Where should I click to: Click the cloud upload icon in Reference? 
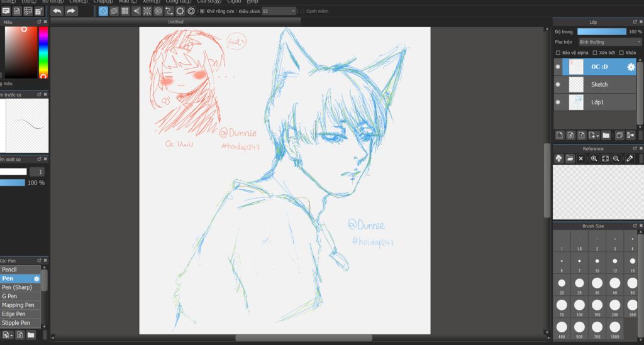[558, 158]
